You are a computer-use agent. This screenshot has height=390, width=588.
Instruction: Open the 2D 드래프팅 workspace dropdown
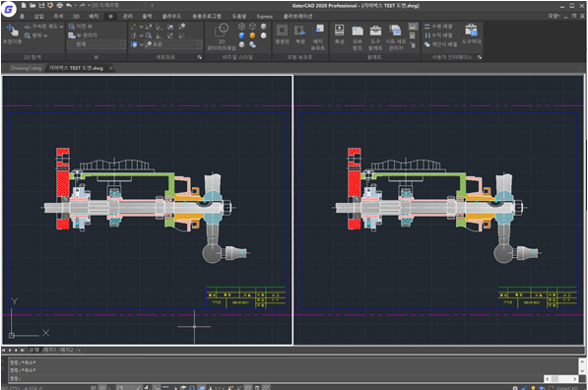pos(118,6)
